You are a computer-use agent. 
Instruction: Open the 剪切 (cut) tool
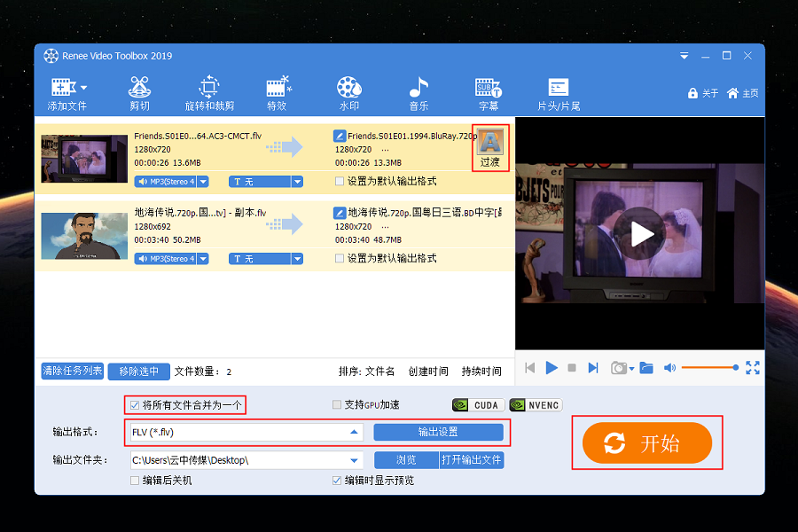click(139, 93)
